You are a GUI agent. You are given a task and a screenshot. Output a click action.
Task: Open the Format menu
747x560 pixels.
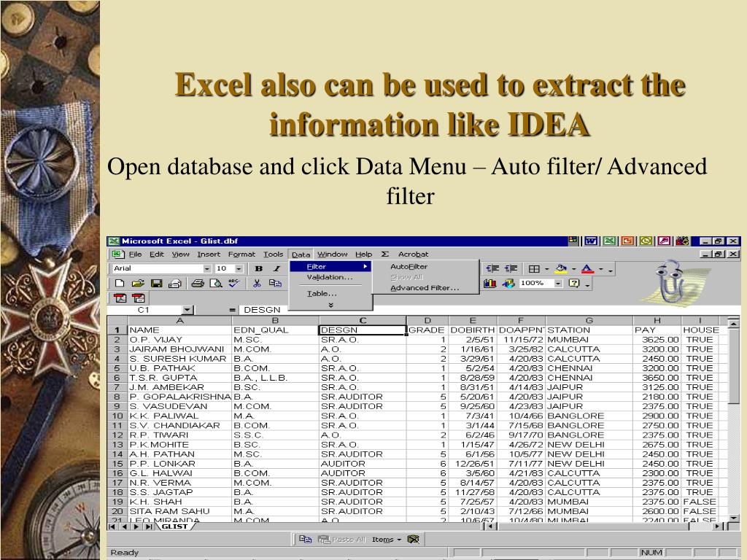[x=241, y=254]
